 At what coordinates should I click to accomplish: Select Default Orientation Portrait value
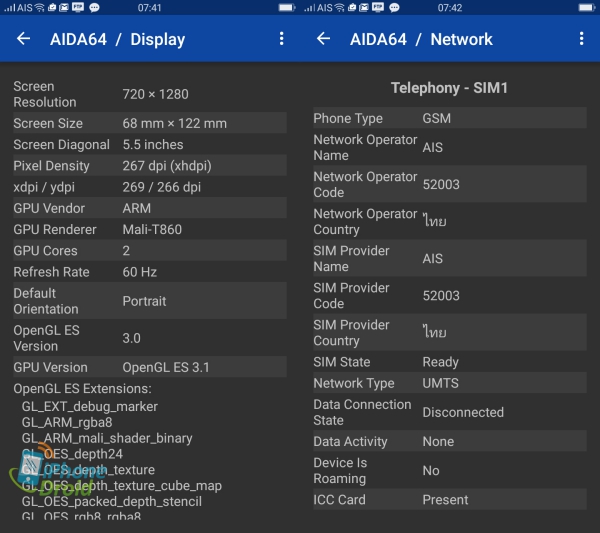coord(144,301)
